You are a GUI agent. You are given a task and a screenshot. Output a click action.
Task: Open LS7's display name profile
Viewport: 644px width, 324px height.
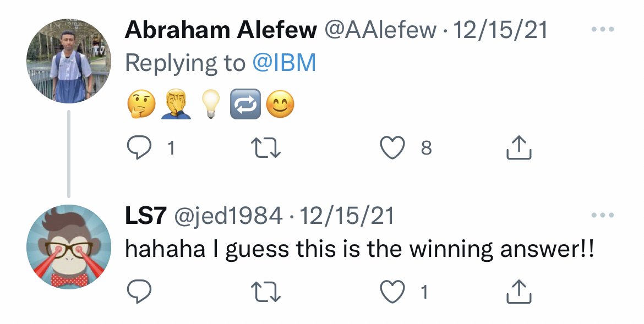146,216
